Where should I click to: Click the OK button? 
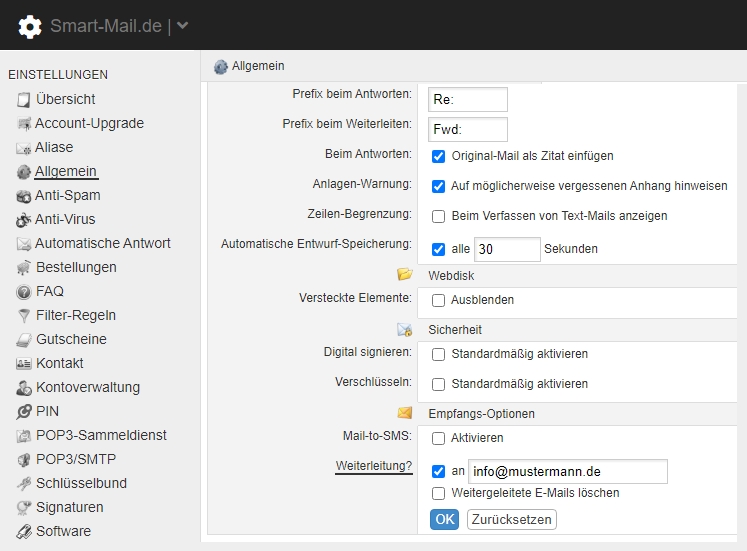(x=444, y=519)
